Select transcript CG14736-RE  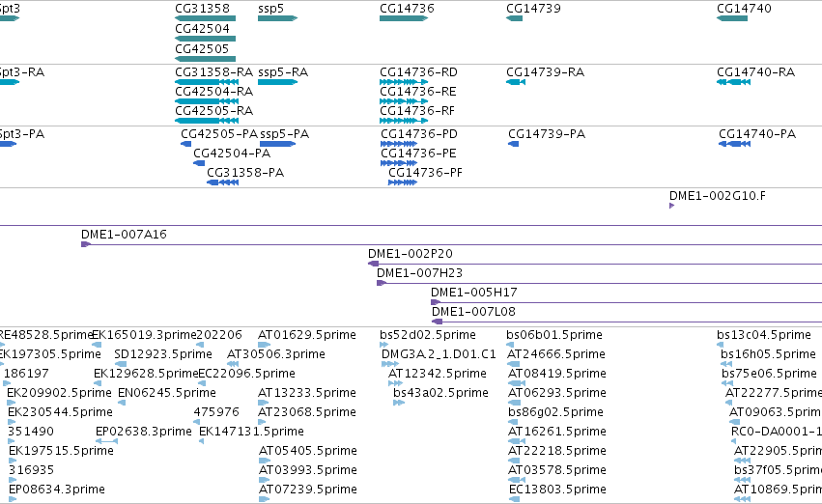[x=418, y=92]
